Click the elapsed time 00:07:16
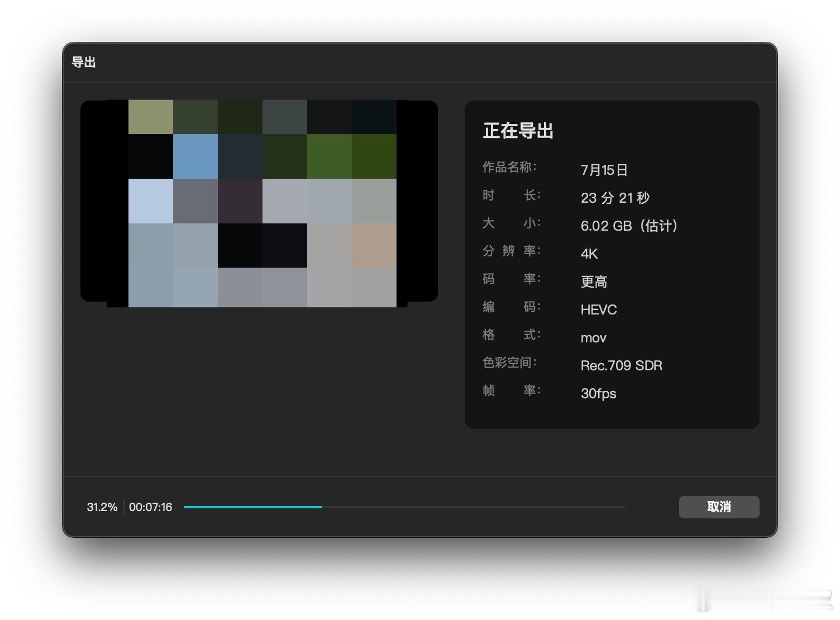 tap(151, 507)
